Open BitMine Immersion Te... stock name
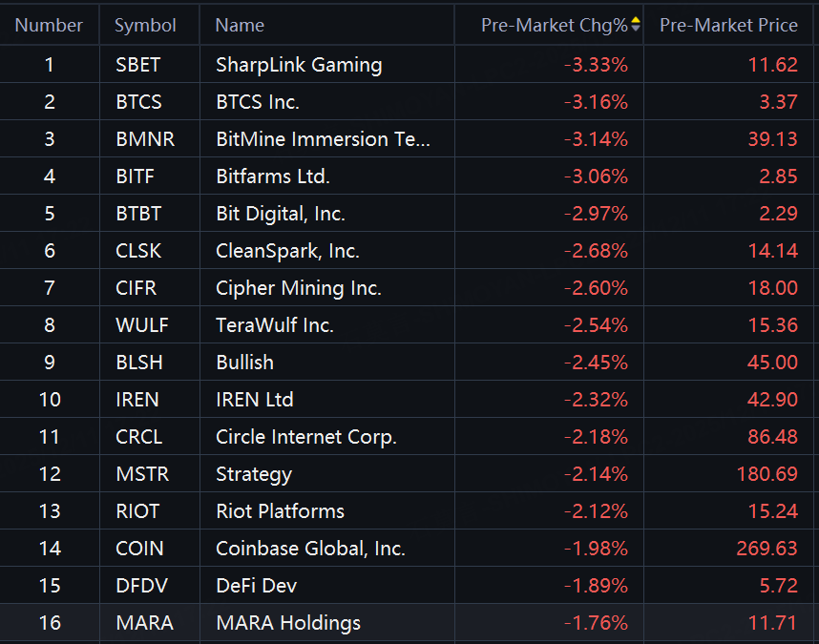This screenshot has height=644, width=819. tap(323, 139)
